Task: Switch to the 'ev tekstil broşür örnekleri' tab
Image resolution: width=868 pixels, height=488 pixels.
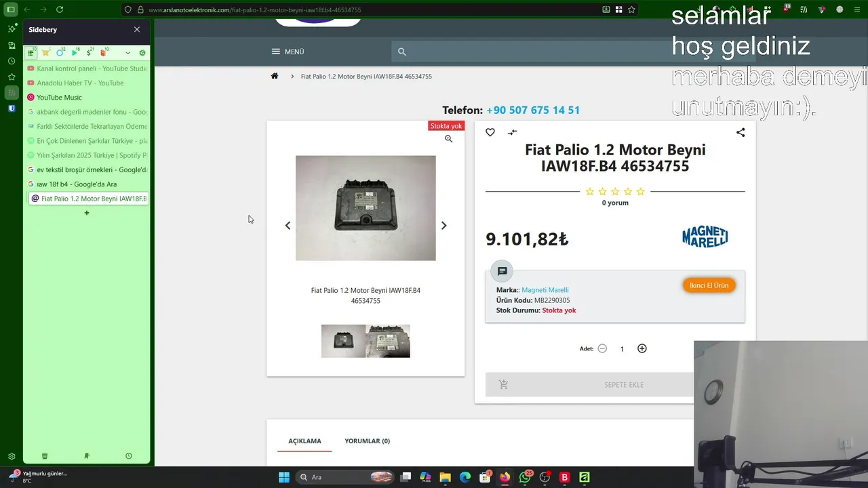Action: pyautogui.click(x=86, y=169)
